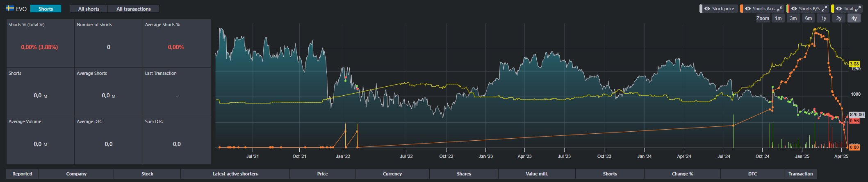Click the orange Shorts Acc. color marker

(x=741, y=9)
